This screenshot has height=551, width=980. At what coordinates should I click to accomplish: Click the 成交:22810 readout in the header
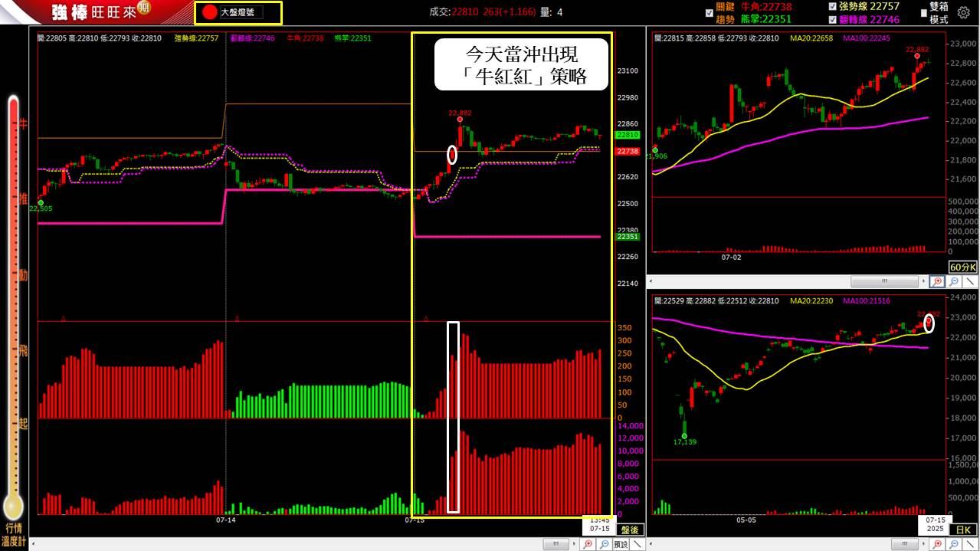(x=452, y=12)
